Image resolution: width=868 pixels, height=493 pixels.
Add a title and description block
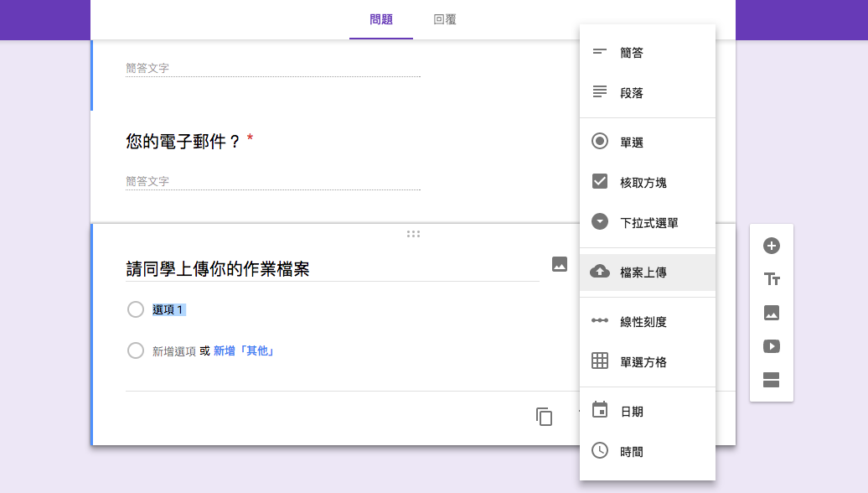coord(771,279)
